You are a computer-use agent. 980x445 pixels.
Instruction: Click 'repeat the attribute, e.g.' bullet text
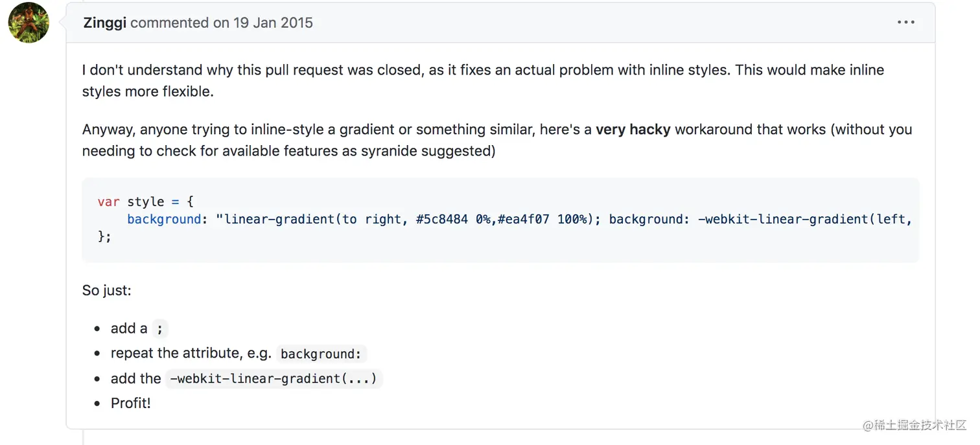tap(191, 353)
